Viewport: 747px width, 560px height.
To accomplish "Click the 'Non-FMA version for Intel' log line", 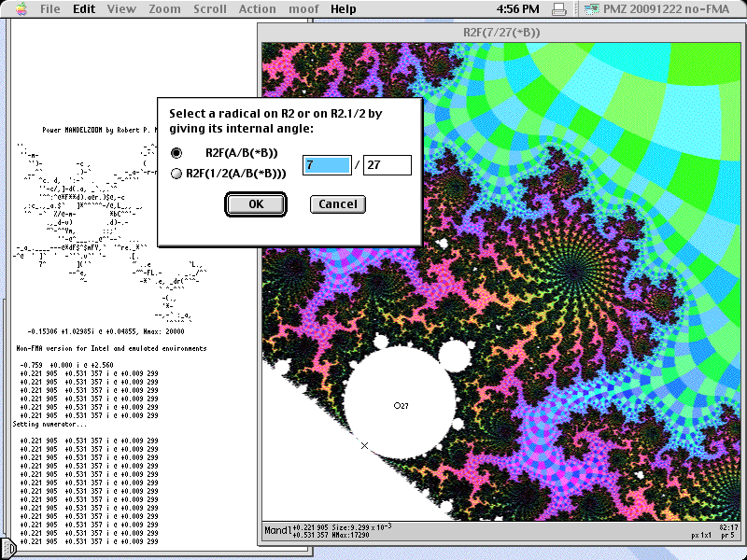I will [111, 348].
